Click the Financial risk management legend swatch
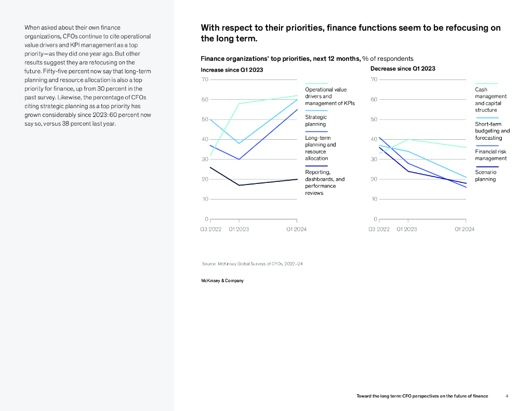Viewport: 532px width, 411px height. [486, 145]
